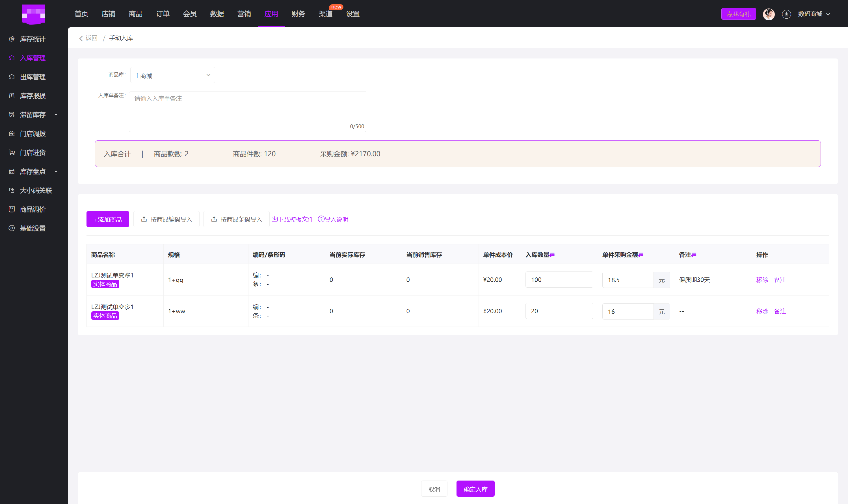This screenshot has height=504, width=848.
Task: Open the 渠道 menu with new badge
Action: pyautogui.click(x=325, y=14)
